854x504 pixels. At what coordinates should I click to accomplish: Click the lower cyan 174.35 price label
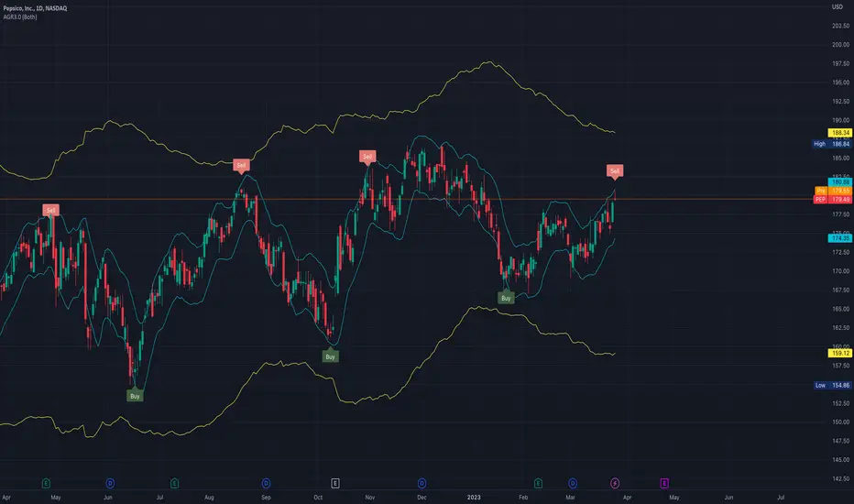[839, 238]
